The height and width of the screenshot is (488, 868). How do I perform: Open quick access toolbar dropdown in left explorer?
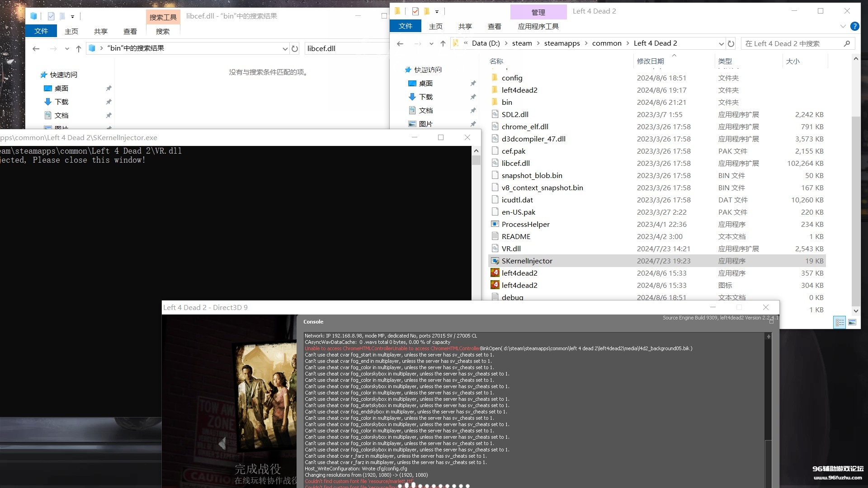(72, 16)
